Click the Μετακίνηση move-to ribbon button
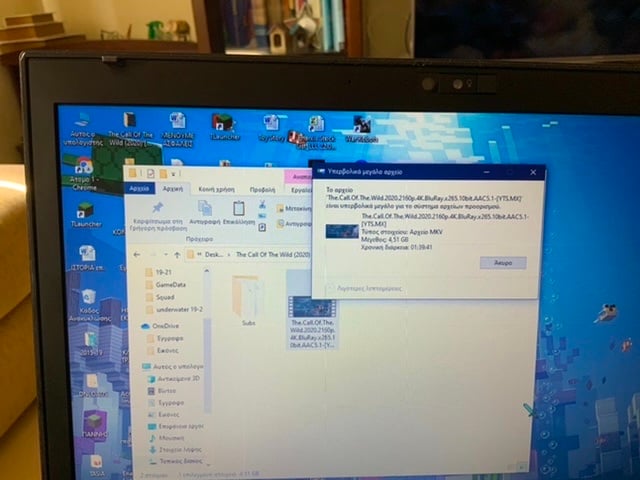This screenshot has height=480, width=640. pyautogui.click(x=294, y=209)
